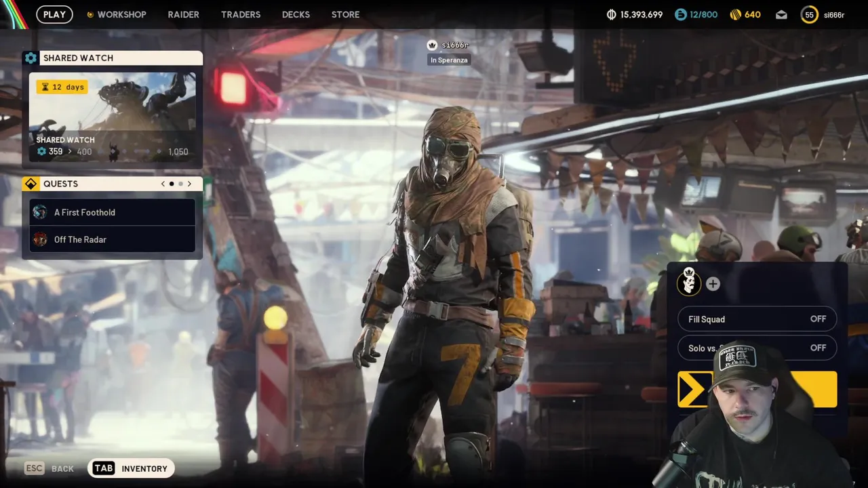Open the A First Foothold quest
Viewport: 868px width, 488px height.
(113, 212)
